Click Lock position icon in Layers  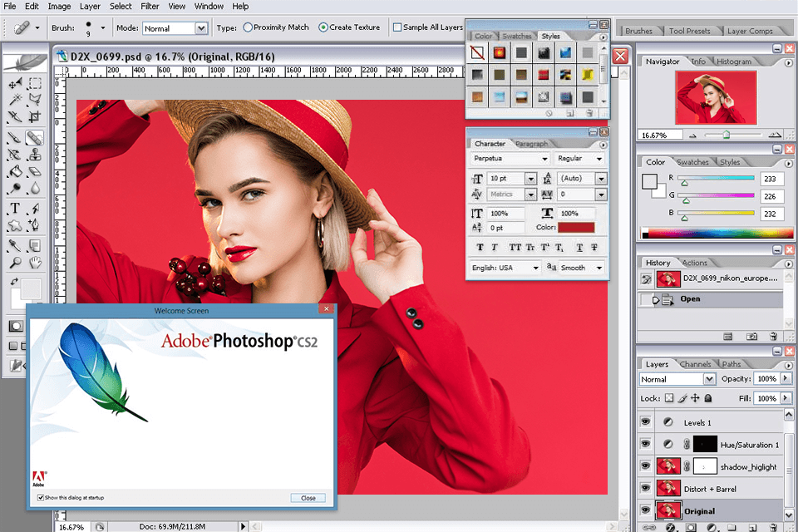click(695, 398)
